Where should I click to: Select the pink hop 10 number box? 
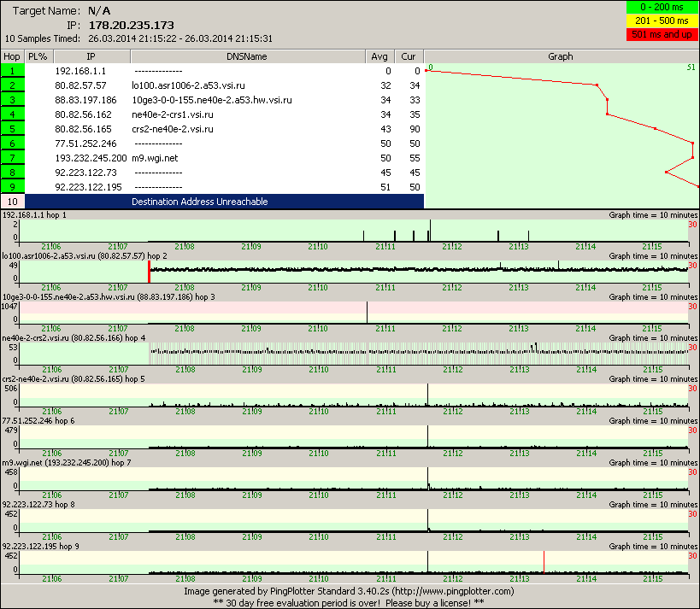coord(12,202)
